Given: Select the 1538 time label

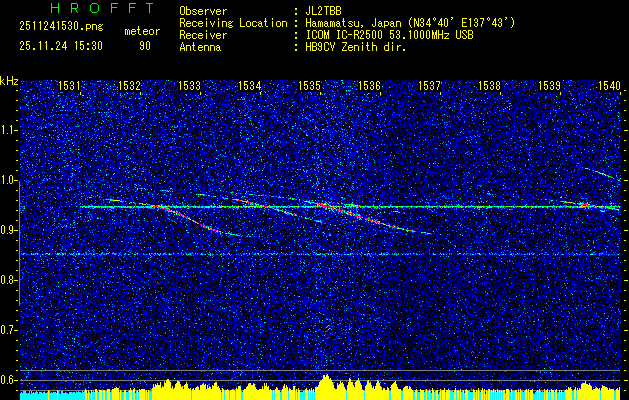Looking at the screenshot, I should click(489, 87).
